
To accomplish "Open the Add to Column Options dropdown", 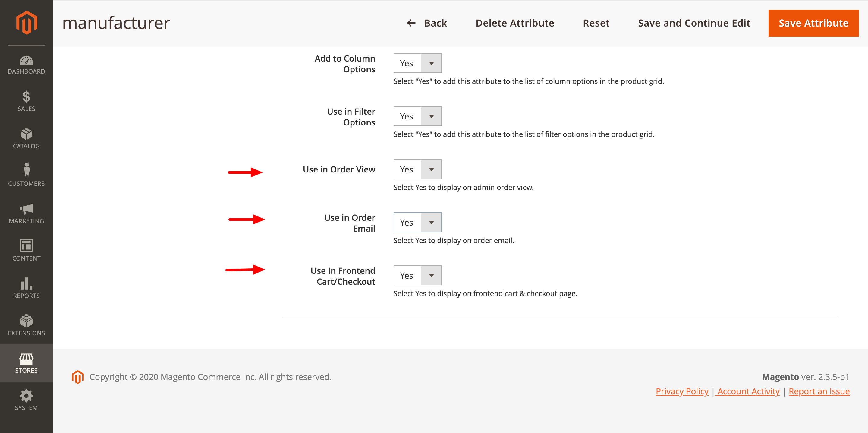I will (x=417, y=63).
